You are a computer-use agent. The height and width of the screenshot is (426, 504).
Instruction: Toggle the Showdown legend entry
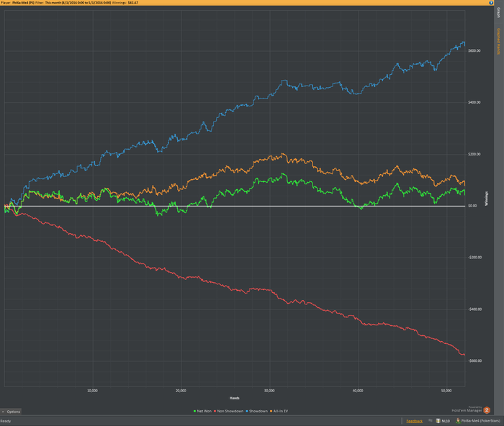(x=257, y=411)
